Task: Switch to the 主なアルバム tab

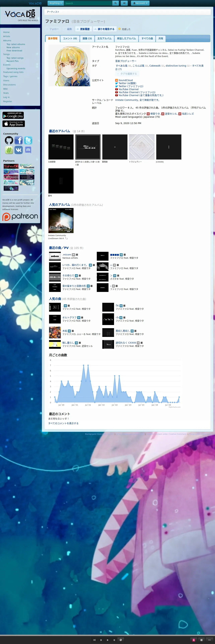Action: click(104, 38)
